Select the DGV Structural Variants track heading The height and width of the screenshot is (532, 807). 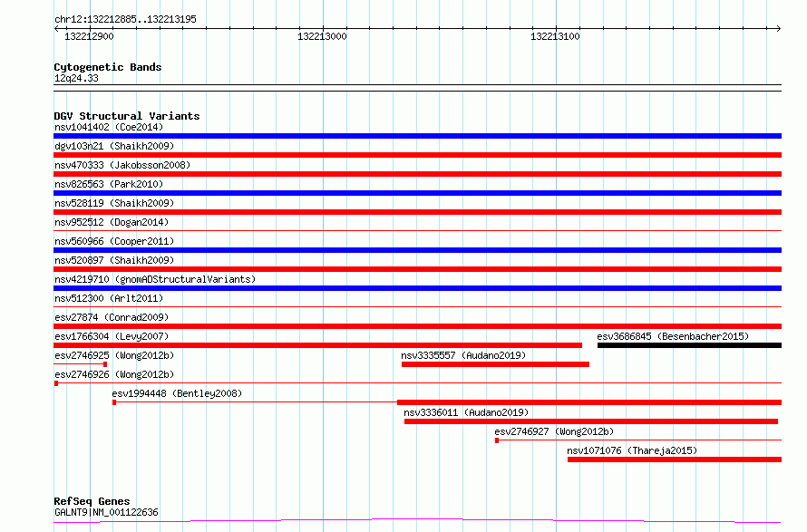coord(127,116)
